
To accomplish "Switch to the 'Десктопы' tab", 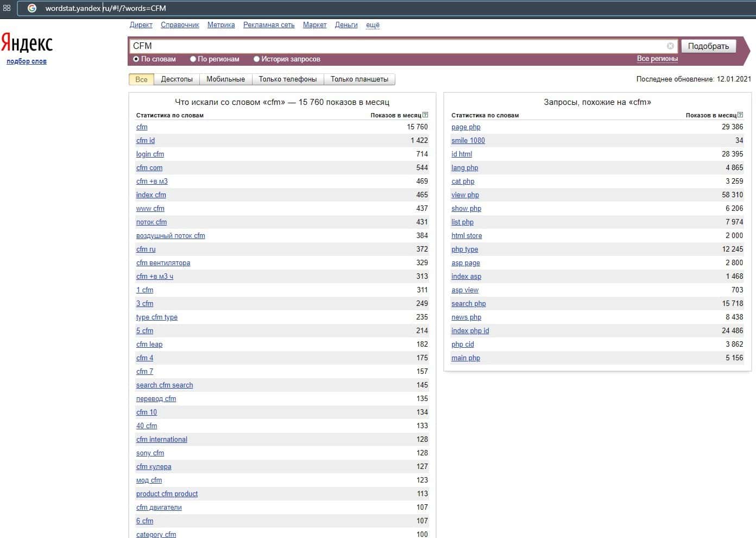I will click(177, 79).
